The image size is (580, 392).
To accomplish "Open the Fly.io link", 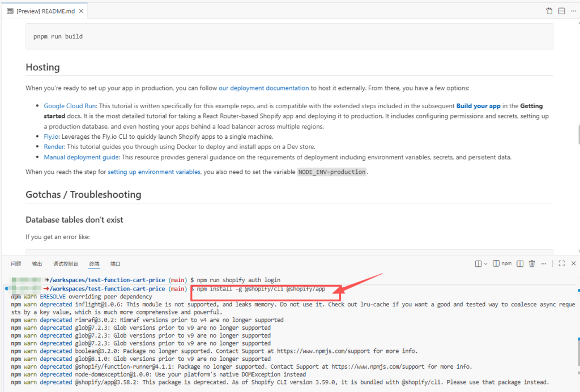I will (x=52, y=137).
